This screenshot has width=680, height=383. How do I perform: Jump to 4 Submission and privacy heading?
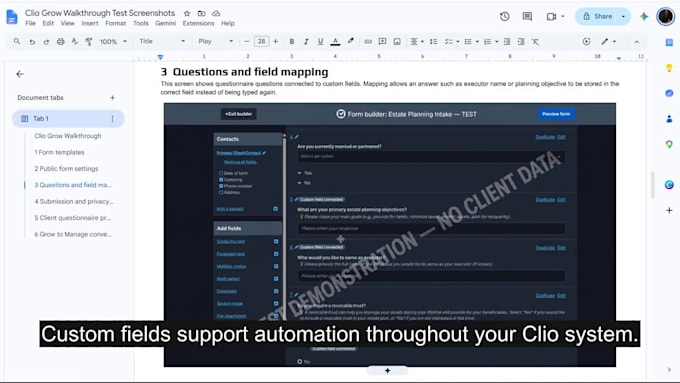point(74,201)
